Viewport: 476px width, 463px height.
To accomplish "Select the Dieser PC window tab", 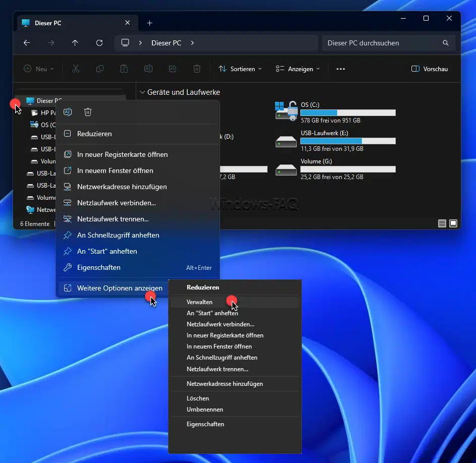I will tap(78, 23).
